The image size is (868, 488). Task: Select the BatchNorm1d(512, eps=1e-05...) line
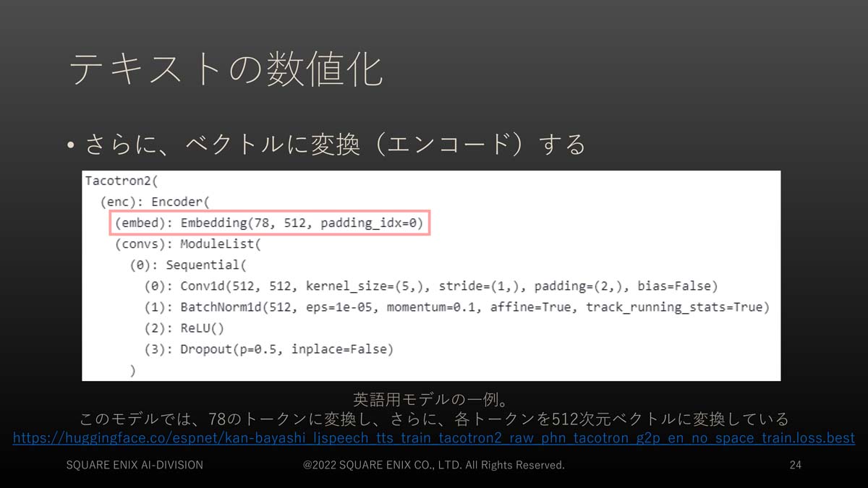(x=457, y=307)
